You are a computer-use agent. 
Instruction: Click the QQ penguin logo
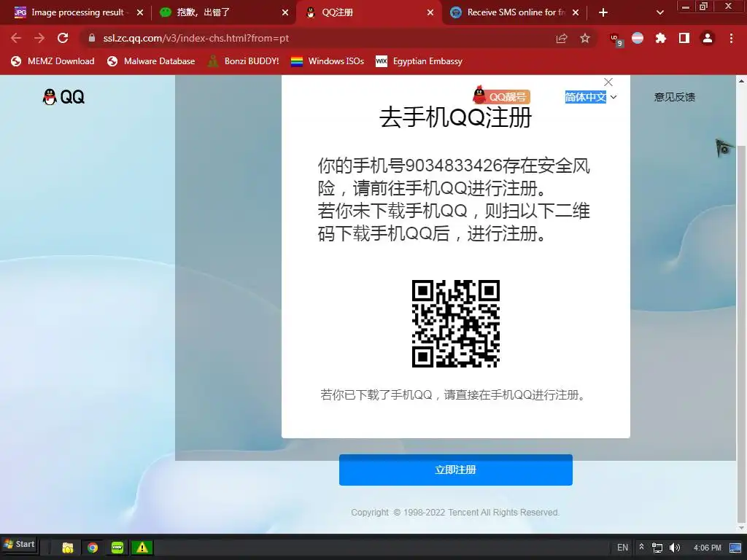coord(63,97)
